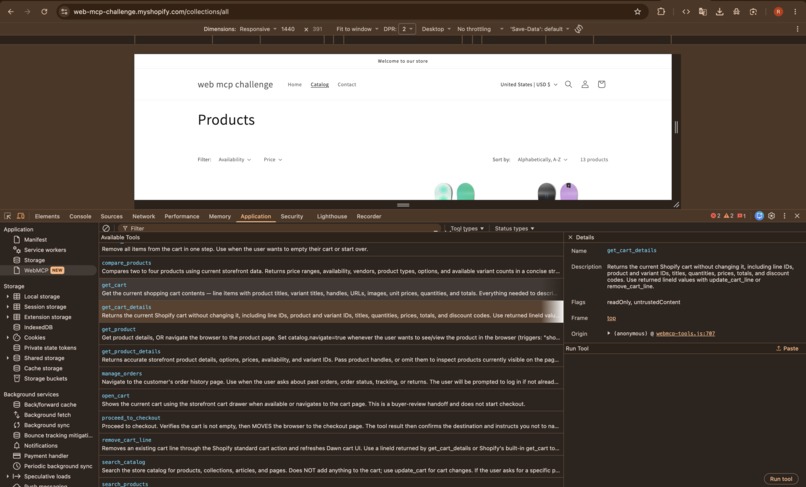The width and height of the screenshot is (806, 487).
Task: Click the viewport width field 1440
Action: 288,29
